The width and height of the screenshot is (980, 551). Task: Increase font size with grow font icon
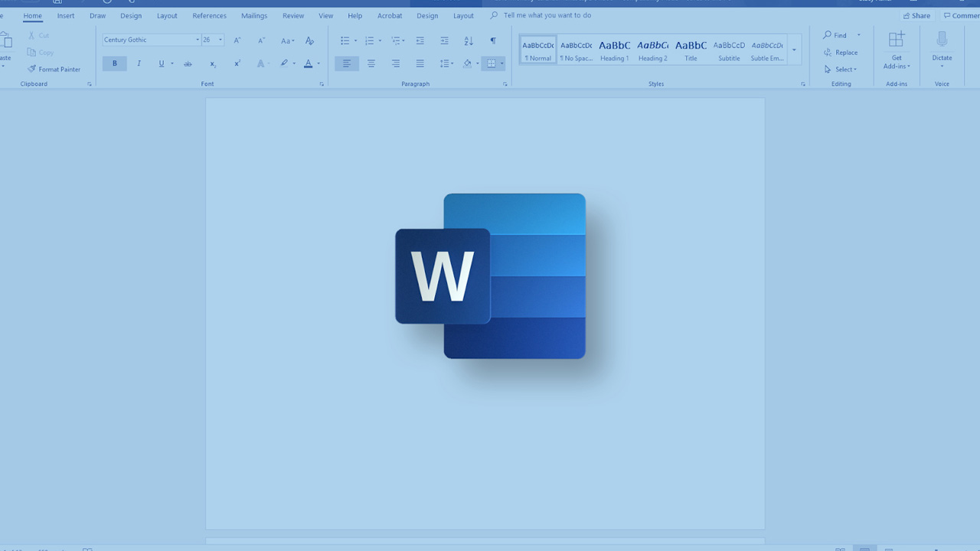(x=237, y=40)
